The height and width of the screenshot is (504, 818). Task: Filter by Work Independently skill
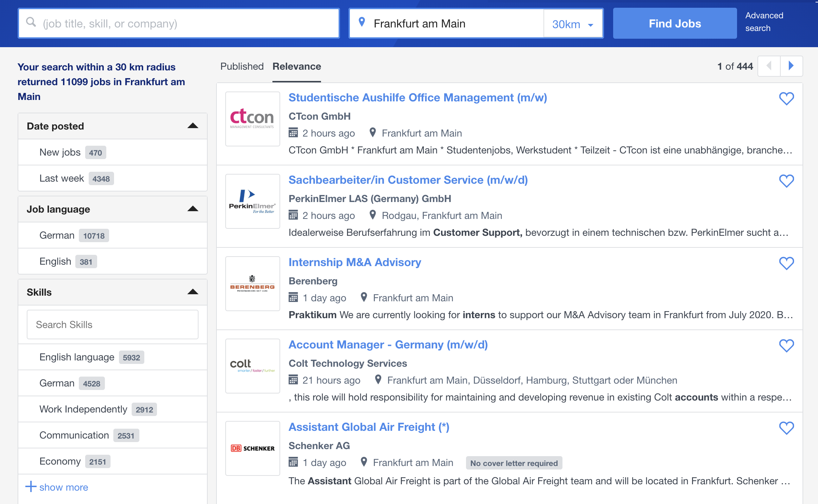(x=113, y=409)
